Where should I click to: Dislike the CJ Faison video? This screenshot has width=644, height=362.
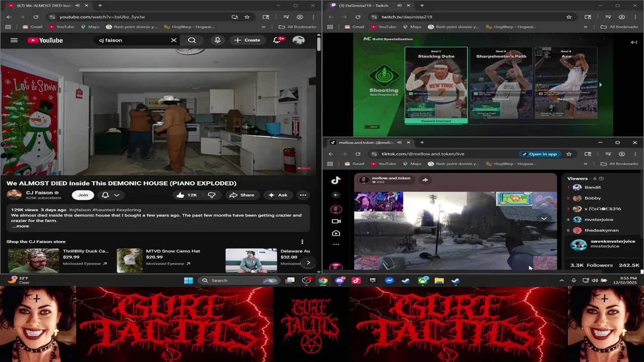click(x=212, y=195)
